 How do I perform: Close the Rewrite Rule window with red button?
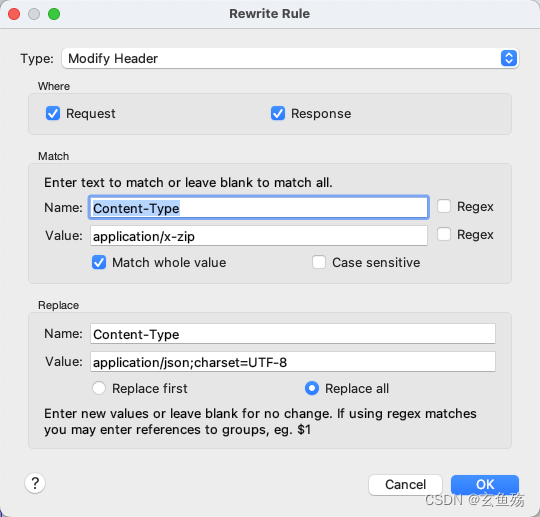point(14,14)
